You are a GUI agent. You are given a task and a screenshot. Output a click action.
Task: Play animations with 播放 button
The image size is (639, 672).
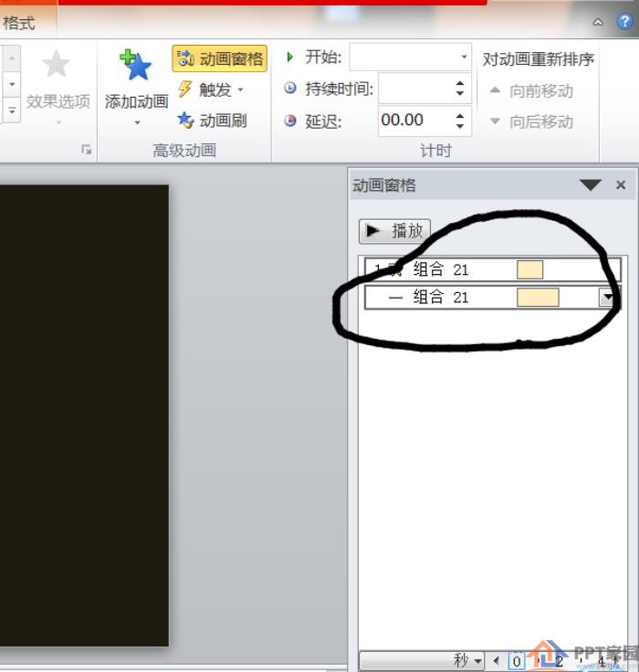394,231
